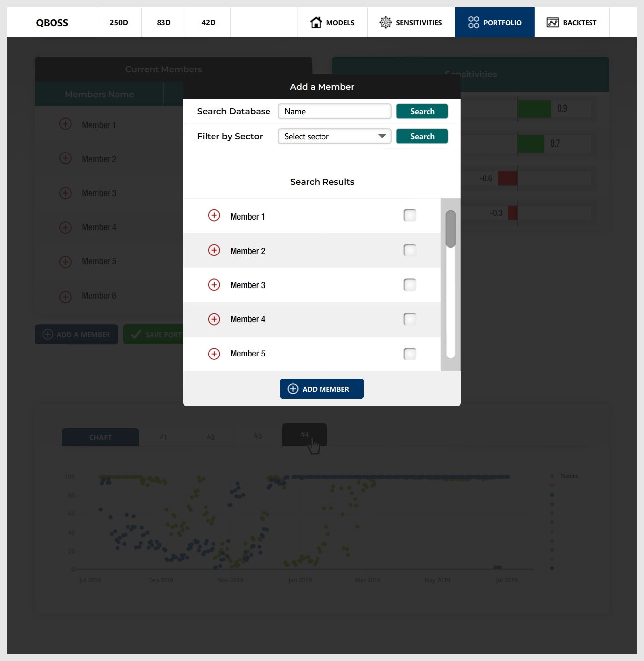Viewport: 644px width, 661px height.
Task: Select the #3 chart tab
Action: tap(258, 436)
